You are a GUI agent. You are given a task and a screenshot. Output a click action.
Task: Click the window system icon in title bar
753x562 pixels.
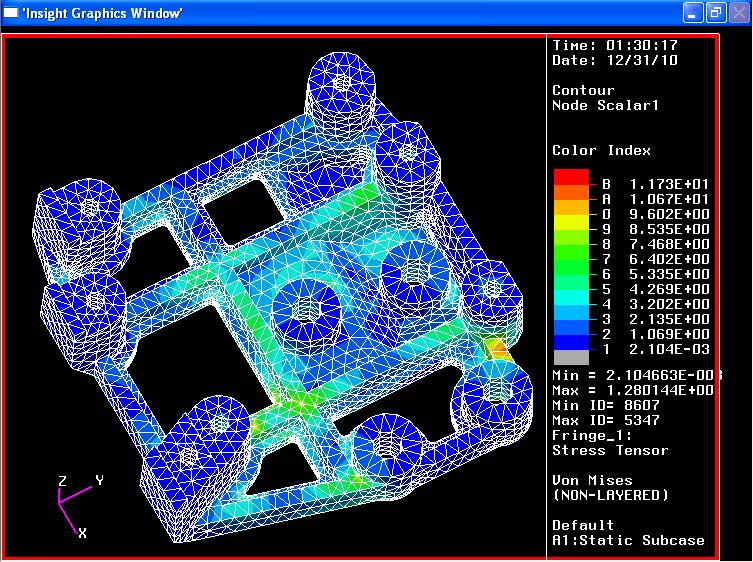point(10,13)
